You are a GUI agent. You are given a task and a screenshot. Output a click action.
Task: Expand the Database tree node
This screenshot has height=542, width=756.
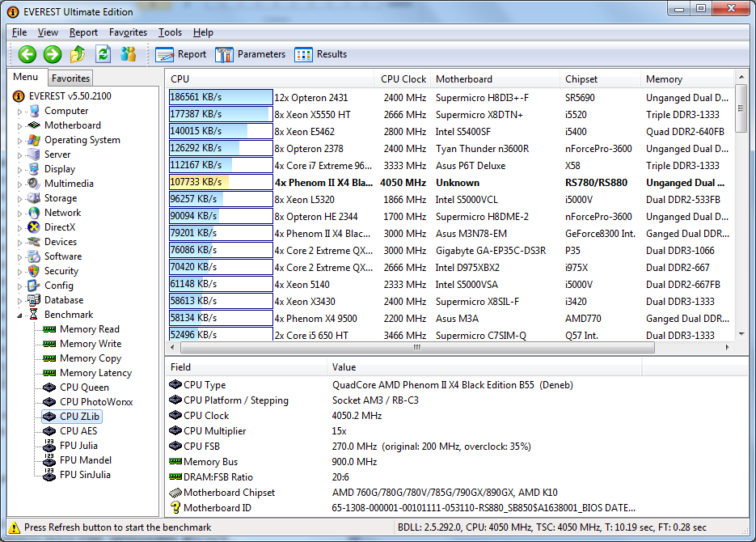tap(19, 300)
